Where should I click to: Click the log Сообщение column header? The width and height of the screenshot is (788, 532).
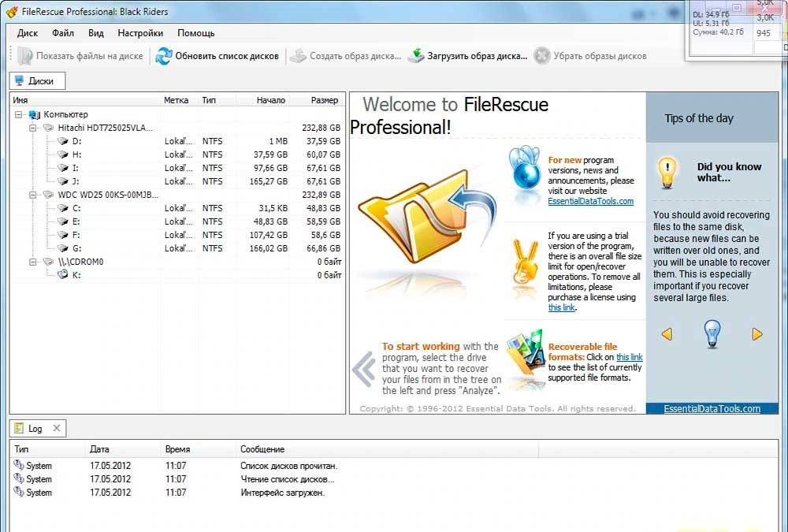click(387, 449)
